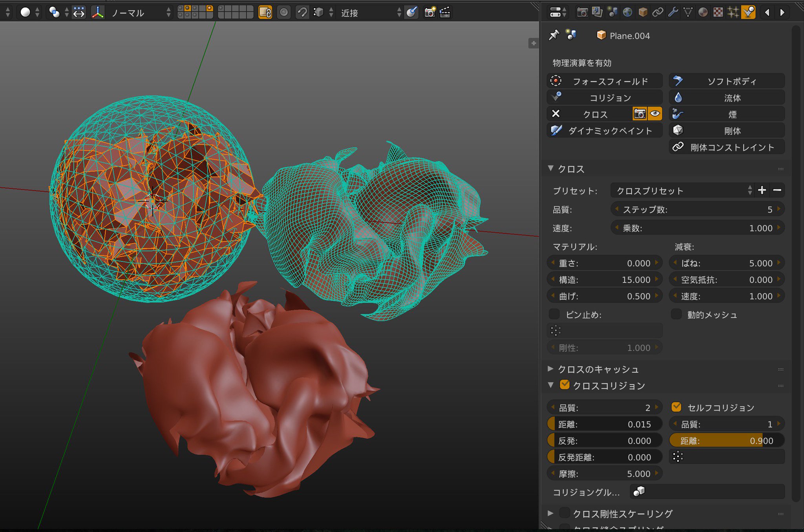804x532 pixels.
Task: Click the ソフトボディ physics button
Action: (x=727, y=81)
